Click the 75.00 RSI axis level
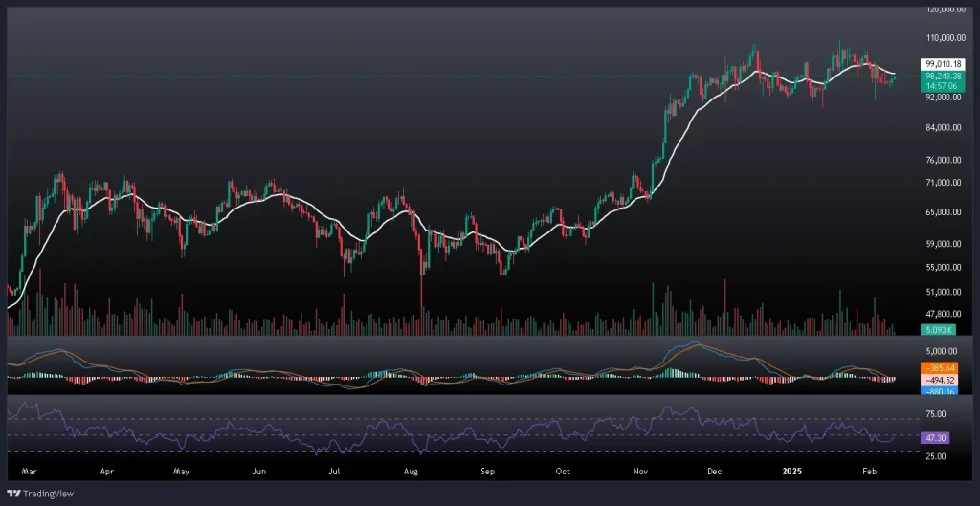This screenshot has height=506, width=980. 936,414
